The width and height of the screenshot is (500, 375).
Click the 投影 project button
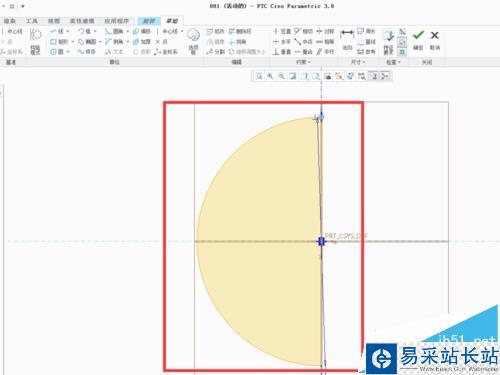(142, 52)
